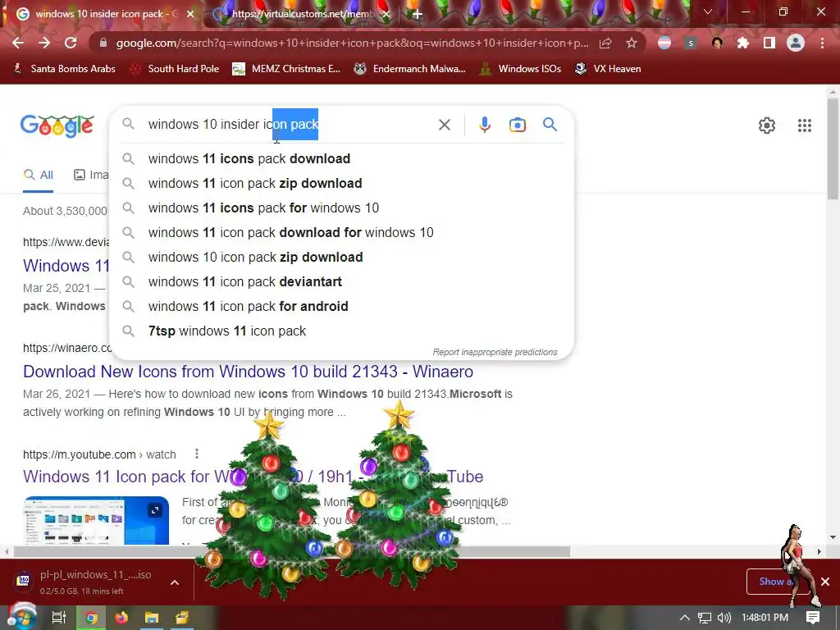The image size is (840, 630).
Task: Pick windows 11 icon pack download for windows 10
Action: [x=340, y=232]
